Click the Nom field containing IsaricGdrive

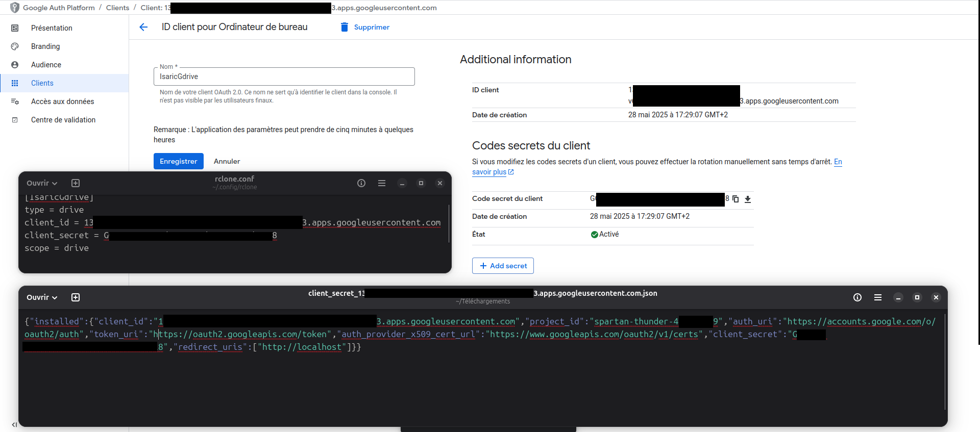point(284,77)
